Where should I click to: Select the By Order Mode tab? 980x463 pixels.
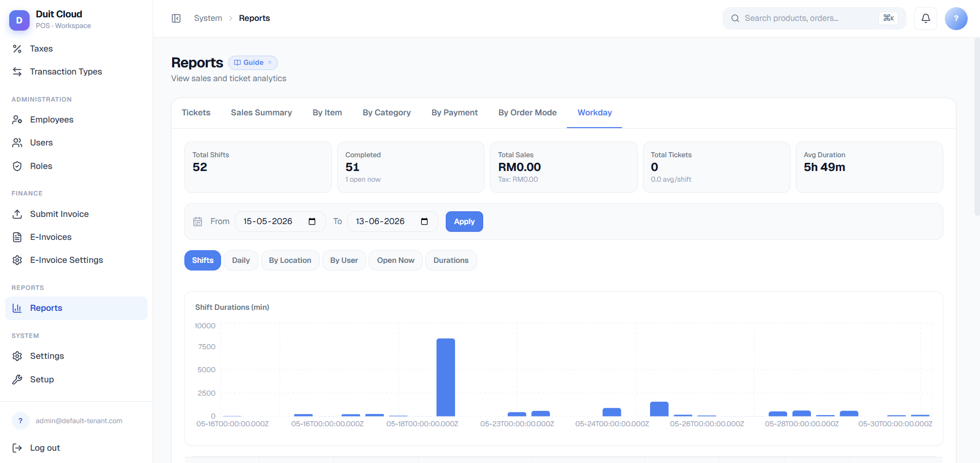[528, 113]
